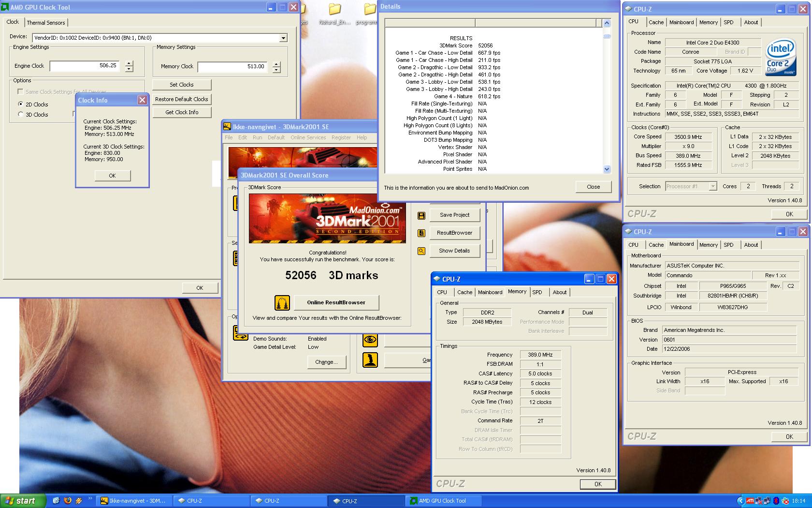Launch Firefox from quick launch bar
Image resolution: width=812 pixels, height=508 pixels.
[x=68, y=501]
